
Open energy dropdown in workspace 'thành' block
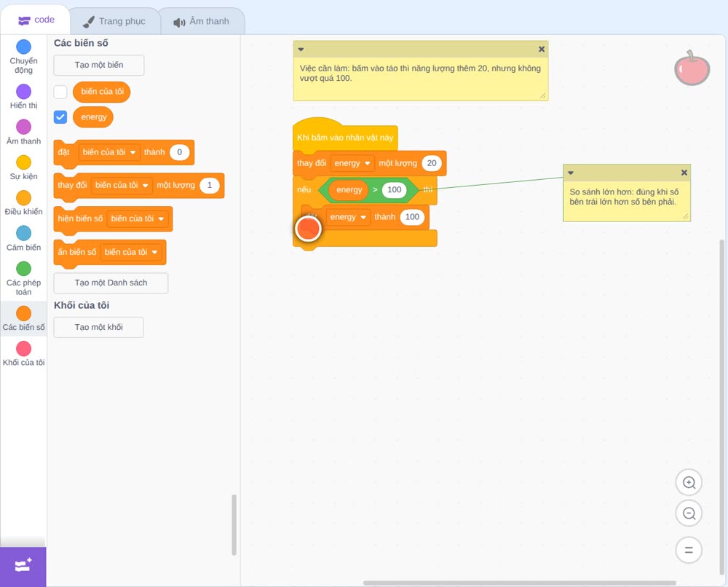pos(348,217)
